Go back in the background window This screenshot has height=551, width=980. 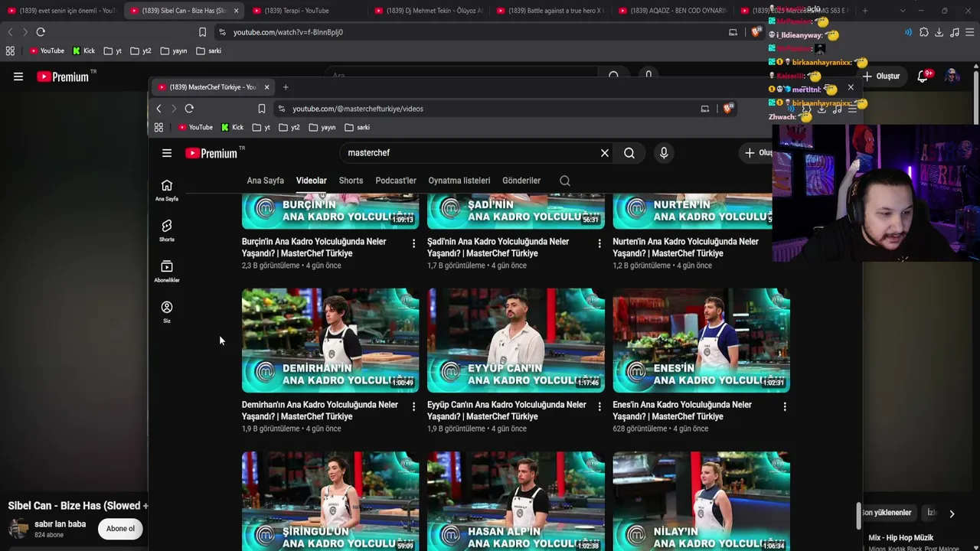(x=10, y=32)
